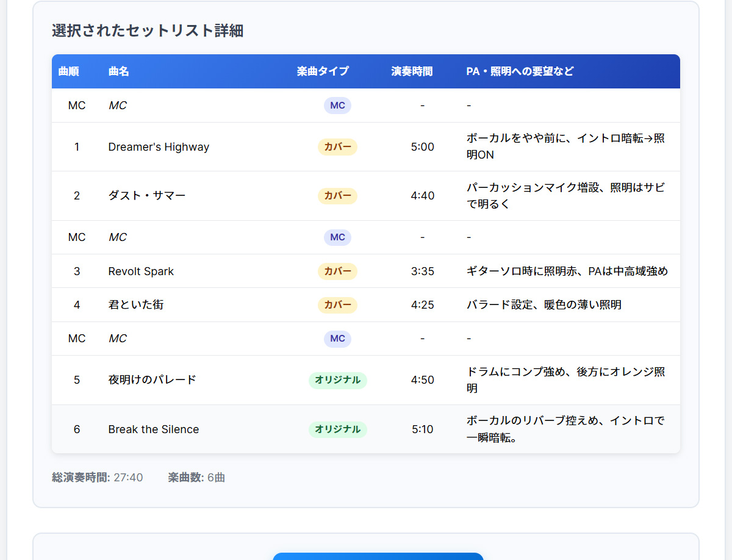Image resolution: width=732 pixels, height=560 pixels.
Task: Click the 5:00 duration cell
Action: pos(423,147)
